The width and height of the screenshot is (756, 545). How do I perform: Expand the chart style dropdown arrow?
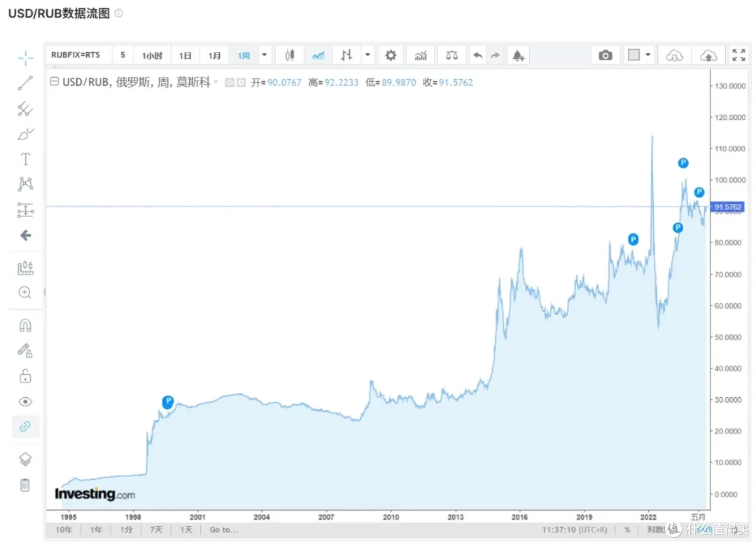367,55
